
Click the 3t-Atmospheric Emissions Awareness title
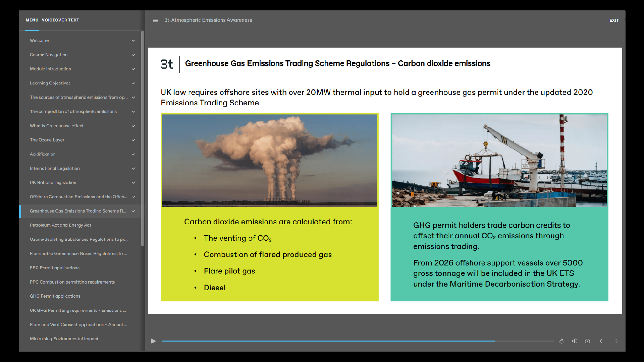tap(208, 20)
